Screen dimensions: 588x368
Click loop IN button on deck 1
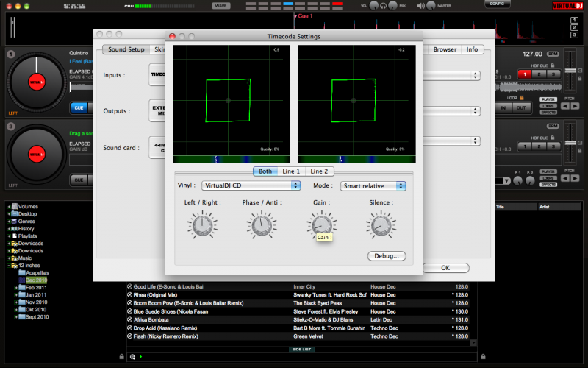pyautogui.click(x=503, y=107)
